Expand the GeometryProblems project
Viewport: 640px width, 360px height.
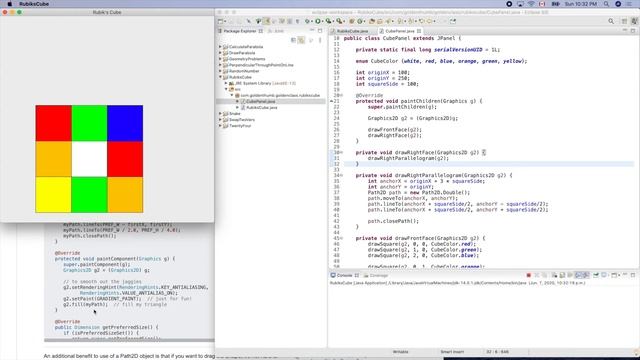pos(220,59)
